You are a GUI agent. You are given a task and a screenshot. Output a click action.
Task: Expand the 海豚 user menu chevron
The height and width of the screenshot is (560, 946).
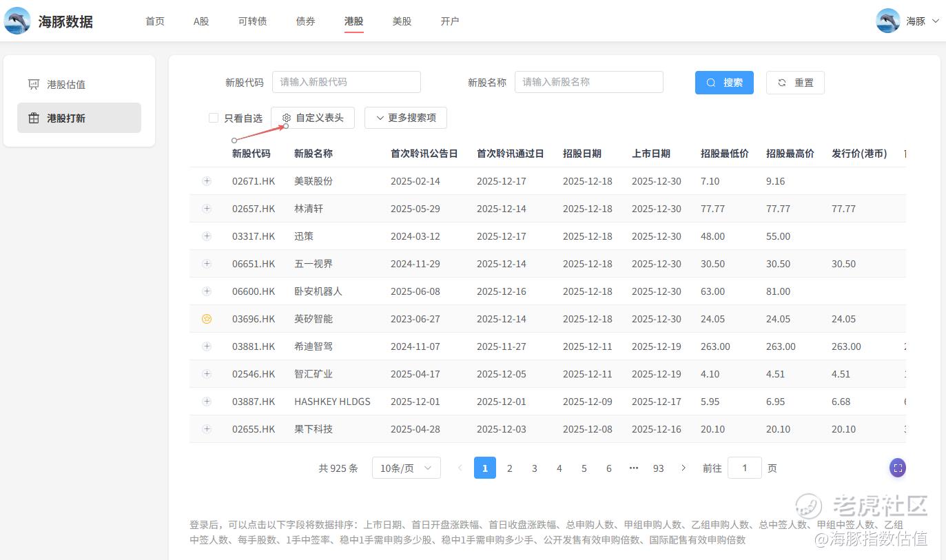[x=935, y=21]
